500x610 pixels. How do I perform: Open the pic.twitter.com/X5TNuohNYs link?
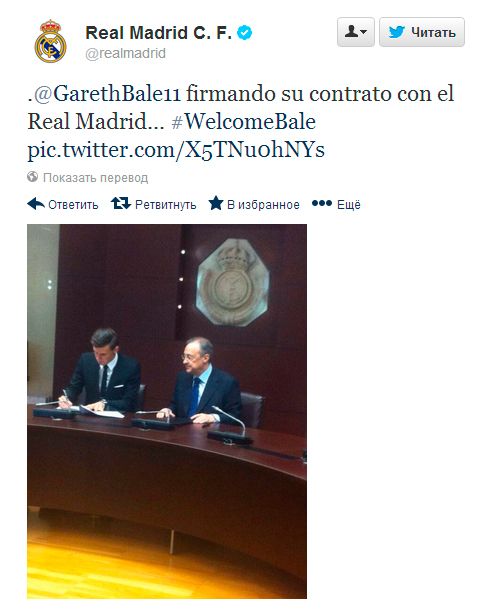tap(176, 150)
